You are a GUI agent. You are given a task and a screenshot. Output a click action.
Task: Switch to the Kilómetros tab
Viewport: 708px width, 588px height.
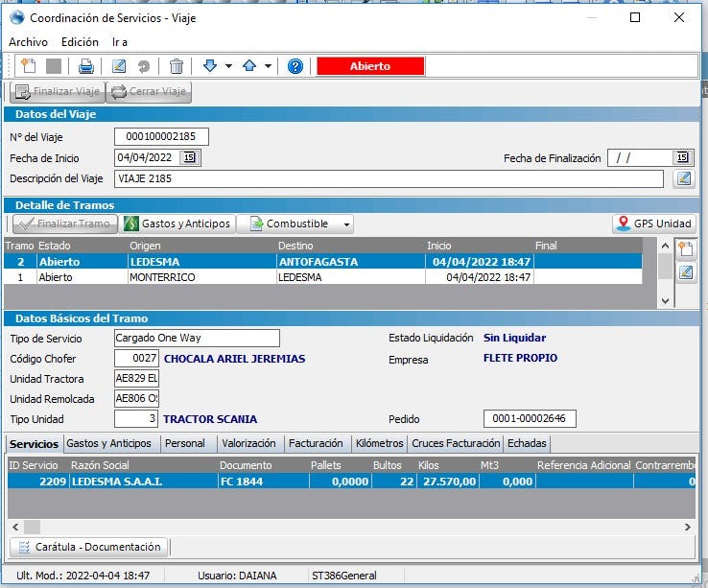pos(379,443)
